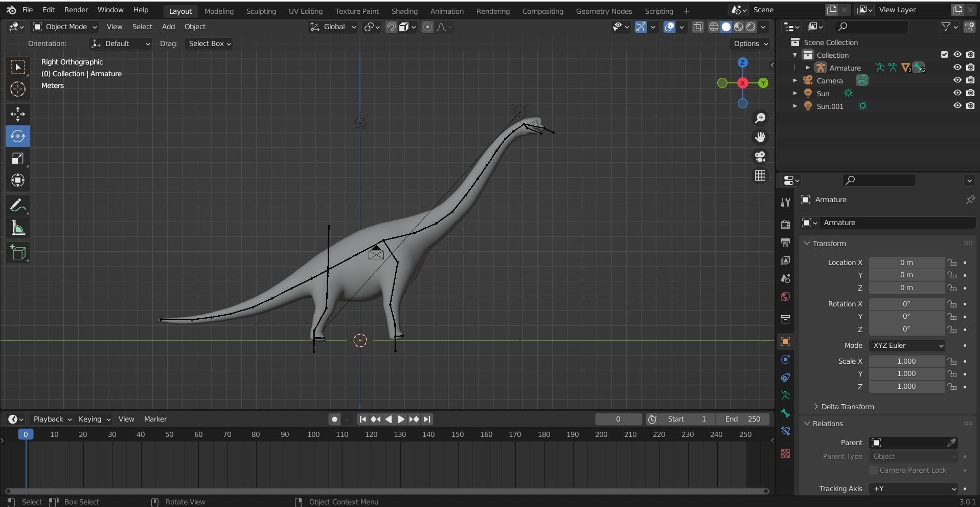Image resolution: width=980 pixels, height=507 pixels.
Task: Toggle the camera view icon
Action: point(760,157)
